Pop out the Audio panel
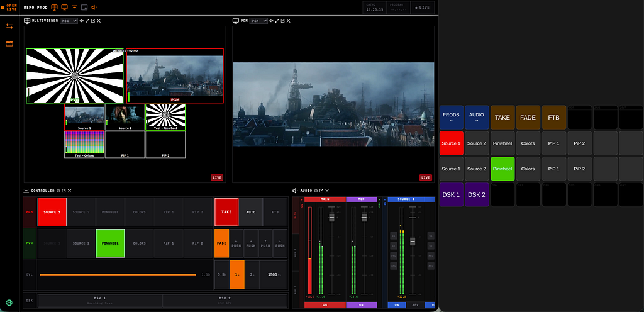 pos(321,191)
